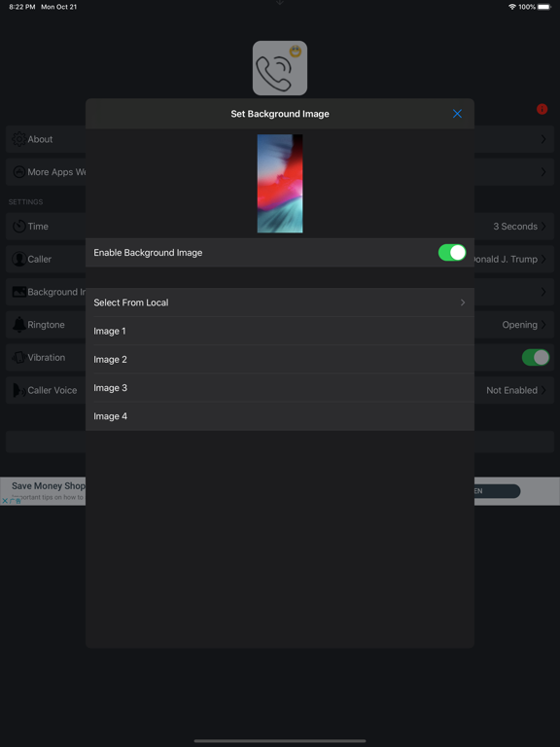Viewport: 560px width, 747px height.
Task: Click the red info icon
Action: tap(542, 109)
